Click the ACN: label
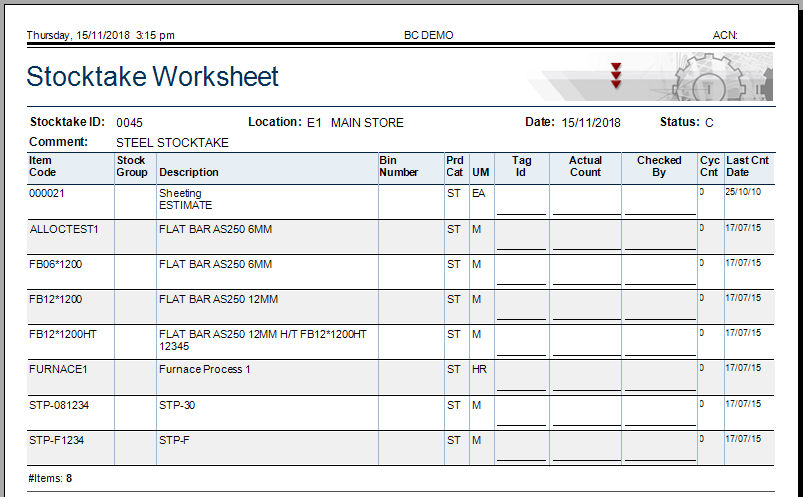803x497 pixels. 725,35
